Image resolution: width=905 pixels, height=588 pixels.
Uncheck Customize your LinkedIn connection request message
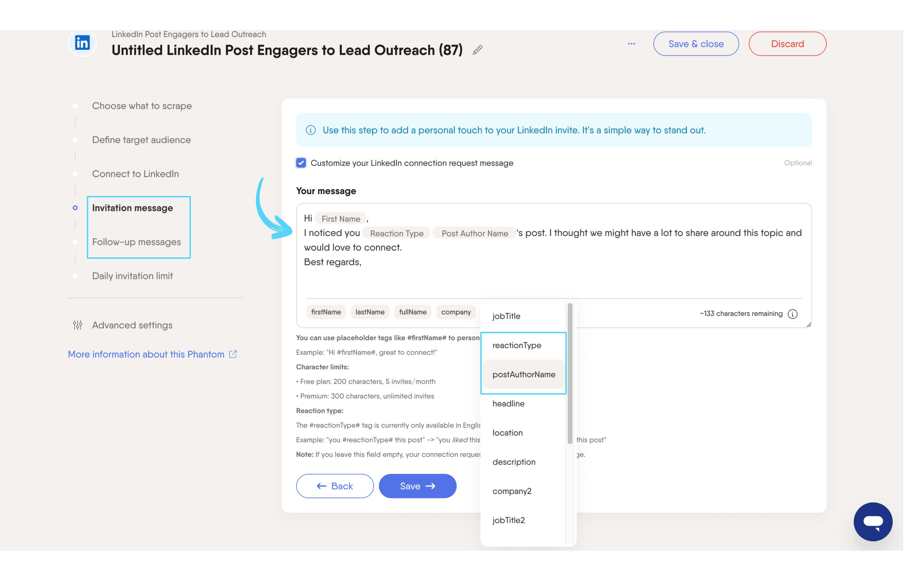(x=301, y=163)
